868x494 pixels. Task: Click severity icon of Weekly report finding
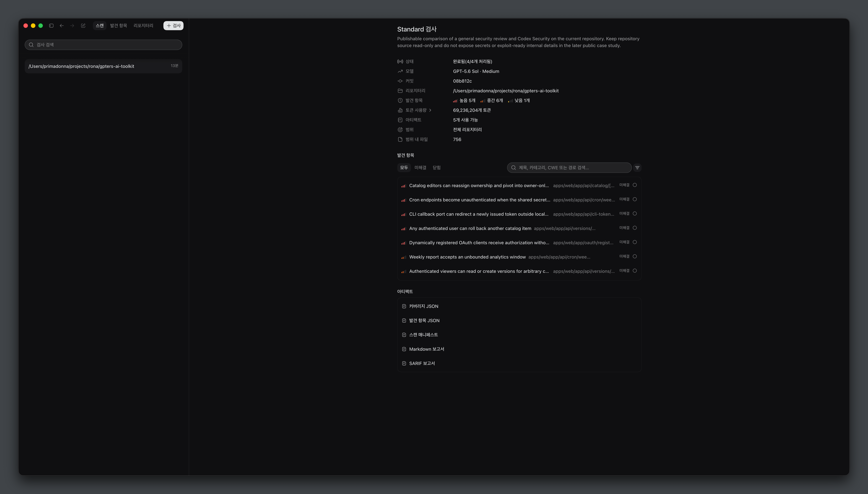[404, 258]
